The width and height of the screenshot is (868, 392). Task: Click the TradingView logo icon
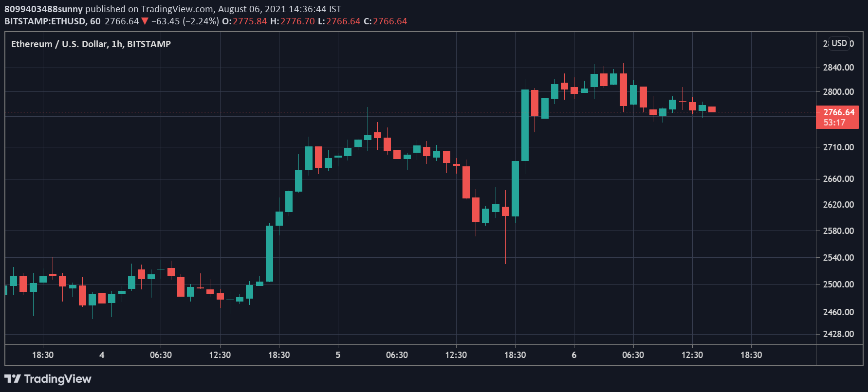coord(13,379)
